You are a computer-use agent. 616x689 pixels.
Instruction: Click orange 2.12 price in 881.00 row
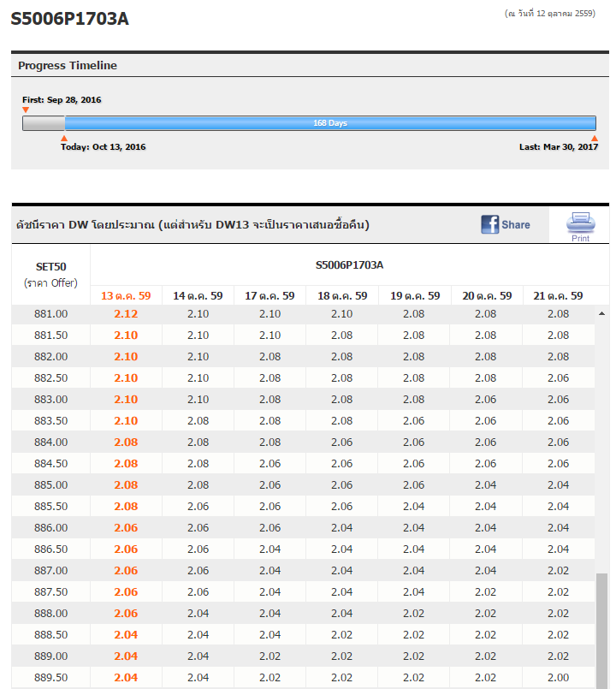click(x=126, y=314)
